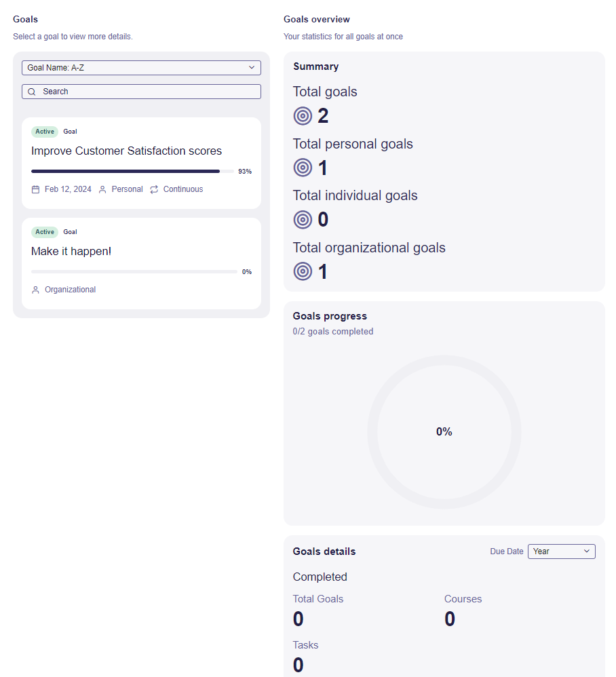
Task: Click the search magnifier icon
Action: pos(31,92)
